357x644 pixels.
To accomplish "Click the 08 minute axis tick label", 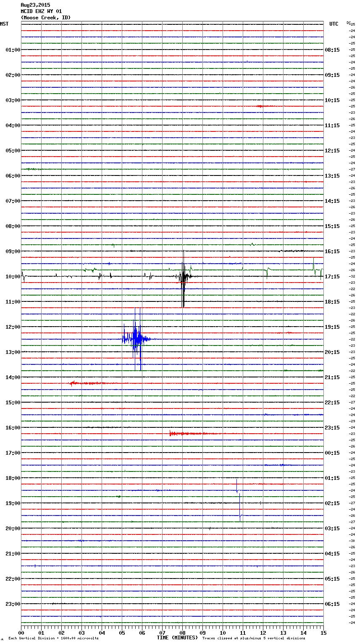I will pos(182,633).
